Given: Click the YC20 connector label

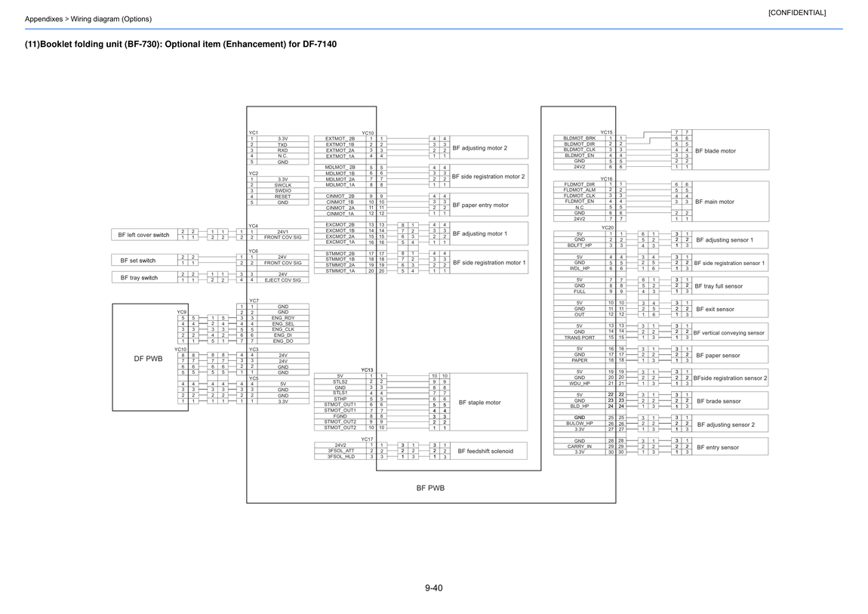Looking at the screenshot, I should point(608,227).
